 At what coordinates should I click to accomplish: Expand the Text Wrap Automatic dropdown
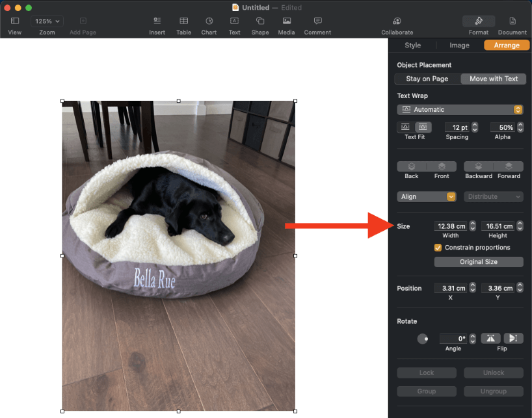click(460, 110)
